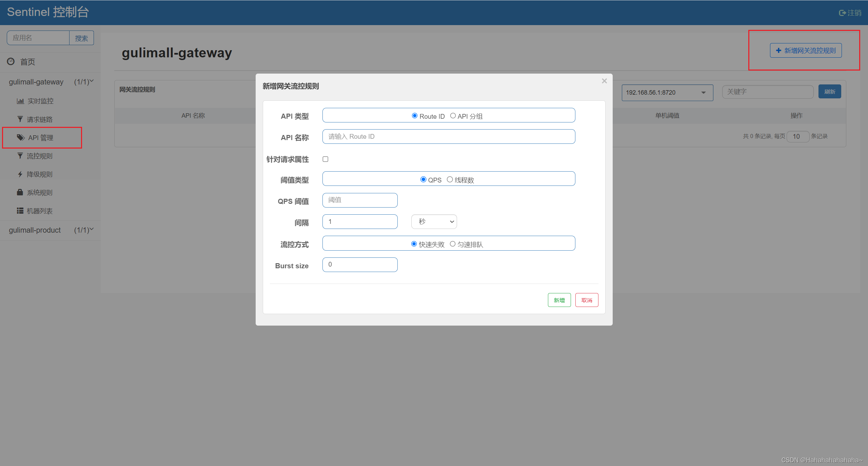Image resolution: width=868 pixels, height=466 pixels.
Task: Enable the 针对请求属性 checkbox
Action: tap(325, 159)
